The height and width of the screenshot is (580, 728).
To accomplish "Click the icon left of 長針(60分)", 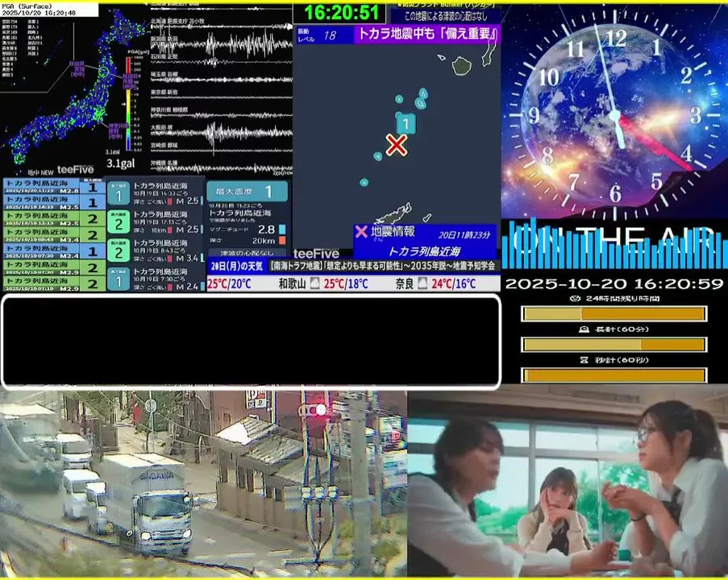I will click(584, 329).
